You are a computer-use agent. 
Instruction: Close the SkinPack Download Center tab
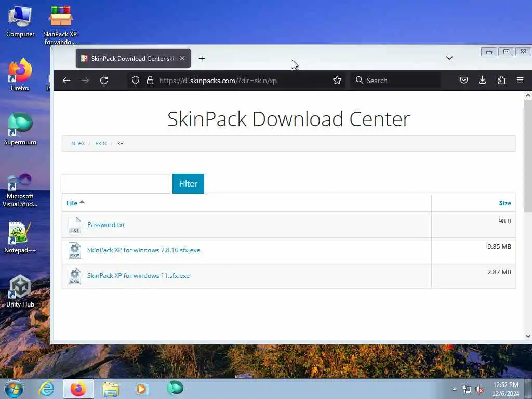pyautogui.click(x=182, y=58)
